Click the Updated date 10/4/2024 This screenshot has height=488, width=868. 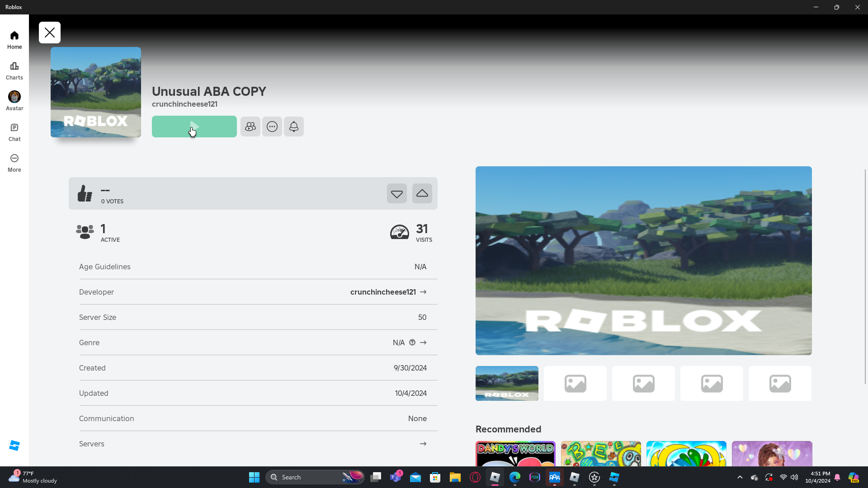(410, 393)
